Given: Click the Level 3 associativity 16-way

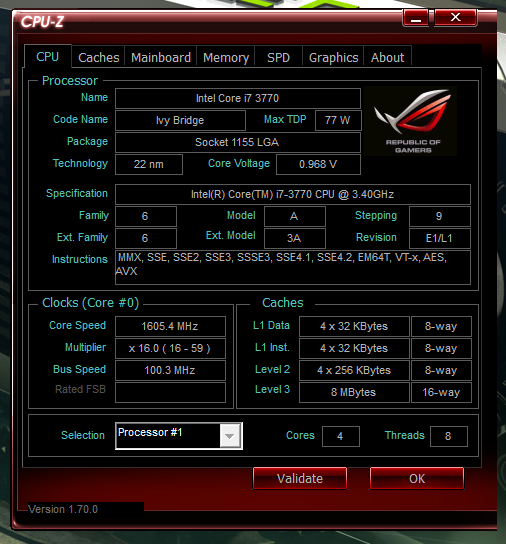Looking at the screenshot, I should click(441, 392).
